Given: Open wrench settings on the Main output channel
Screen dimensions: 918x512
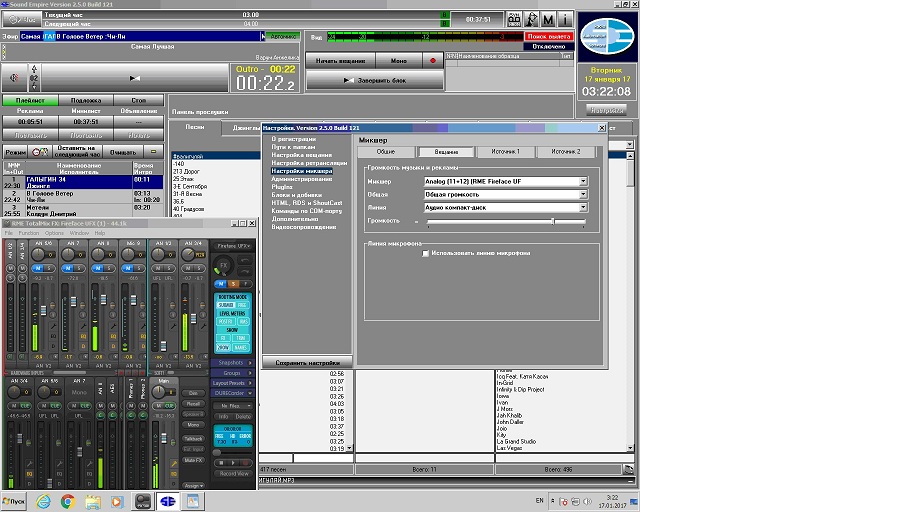Looking at the screenshot, I should pos(173,464).
